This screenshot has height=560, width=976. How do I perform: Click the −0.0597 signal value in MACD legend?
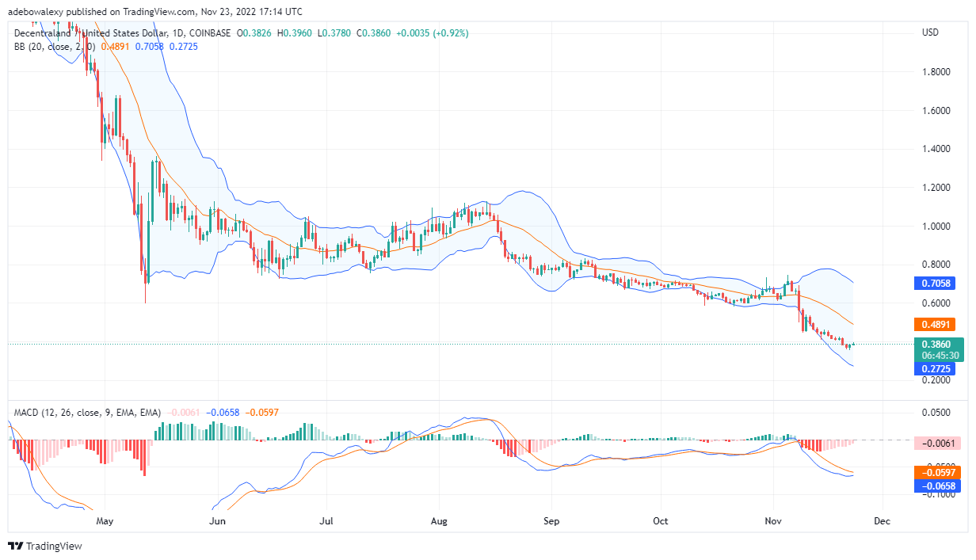(x=261, y=413)
